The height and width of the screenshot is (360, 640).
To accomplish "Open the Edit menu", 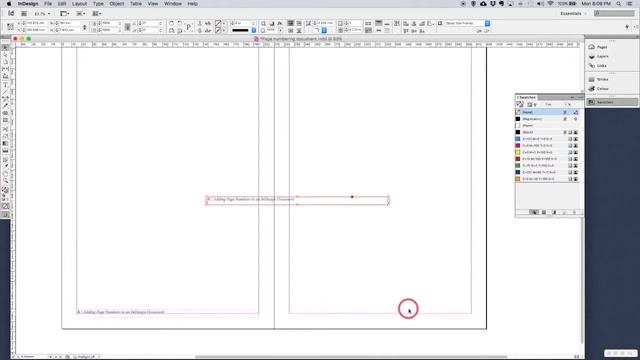I will pos(62,4).
